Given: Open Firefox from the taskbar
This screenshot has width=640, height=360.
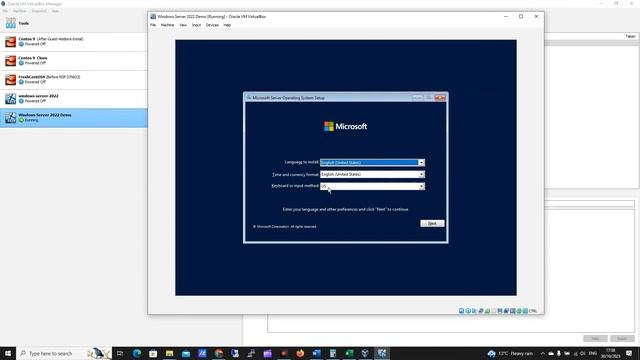Looking at the screenshot, I should tap(300, 353).
